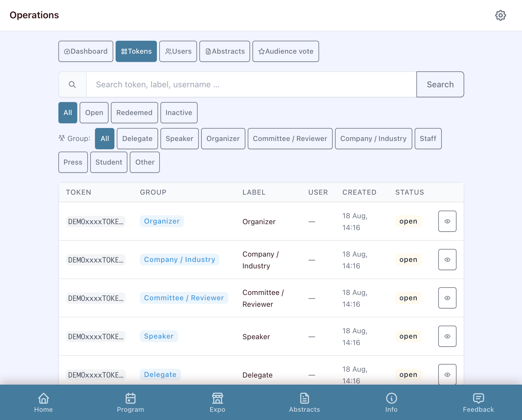View the Delegate token row details
Screen dimensions: 522x420
(447, 375)
